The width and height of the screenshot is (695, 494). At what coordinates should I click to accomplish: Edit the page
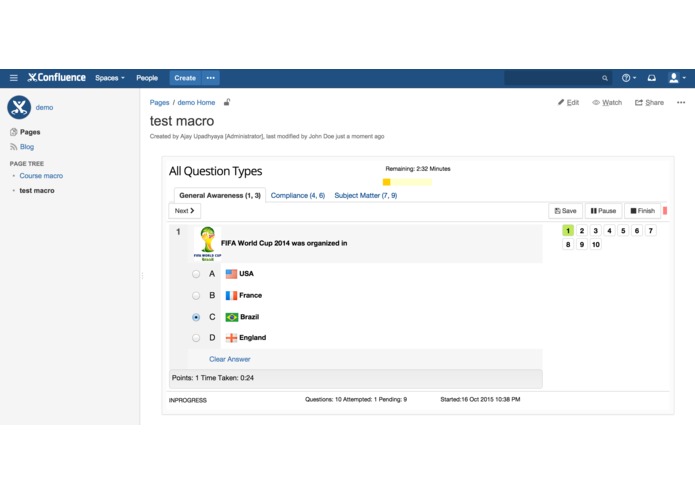568,102
